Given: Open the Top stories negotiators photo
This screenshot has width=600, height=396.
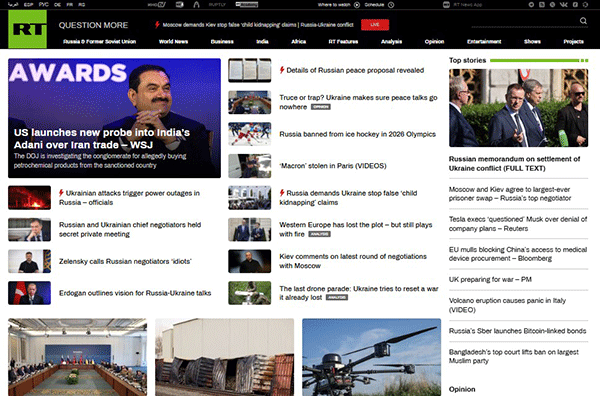Looking at the screenshot, I should click(x=518, y=108).
